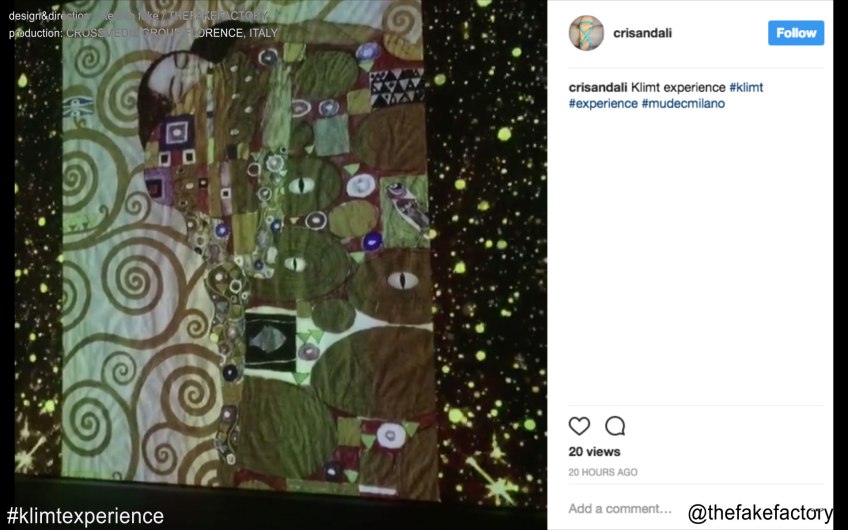Like the post with the heart icon

(x=579, y=426)
